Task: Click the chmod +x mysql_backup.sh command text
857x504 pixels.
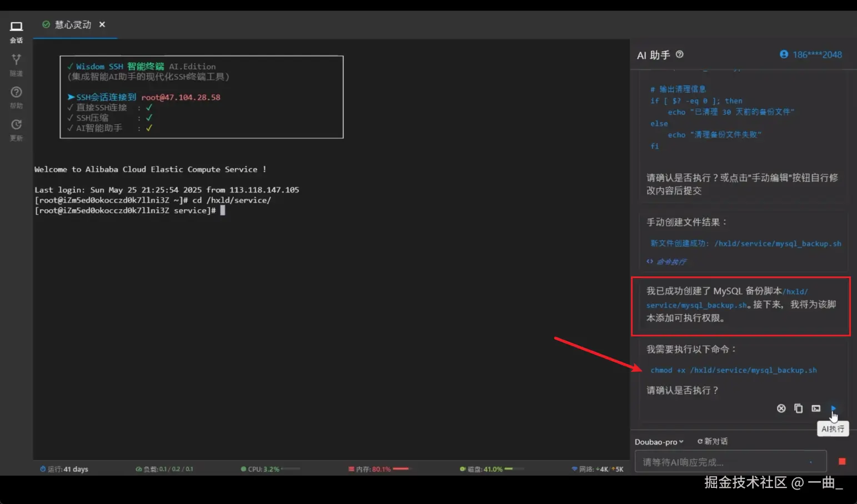Action: [734, 370]
